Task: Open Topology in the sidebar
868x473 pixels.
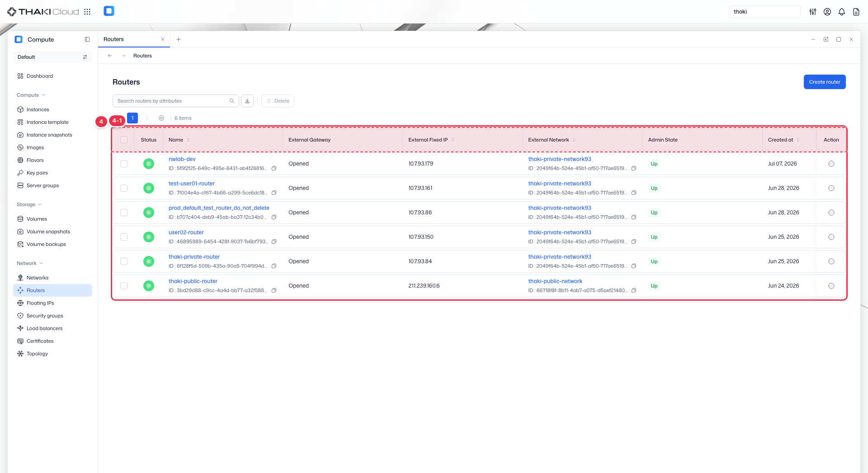Action: pyautogui.click(x=52, y=354)
